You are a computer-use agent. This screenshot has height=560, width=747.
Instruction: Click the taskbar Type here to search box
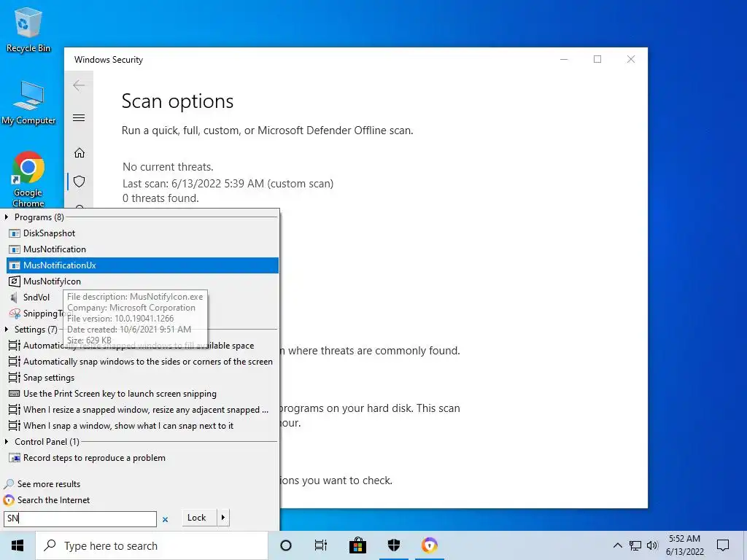click(x=152, y=545)
